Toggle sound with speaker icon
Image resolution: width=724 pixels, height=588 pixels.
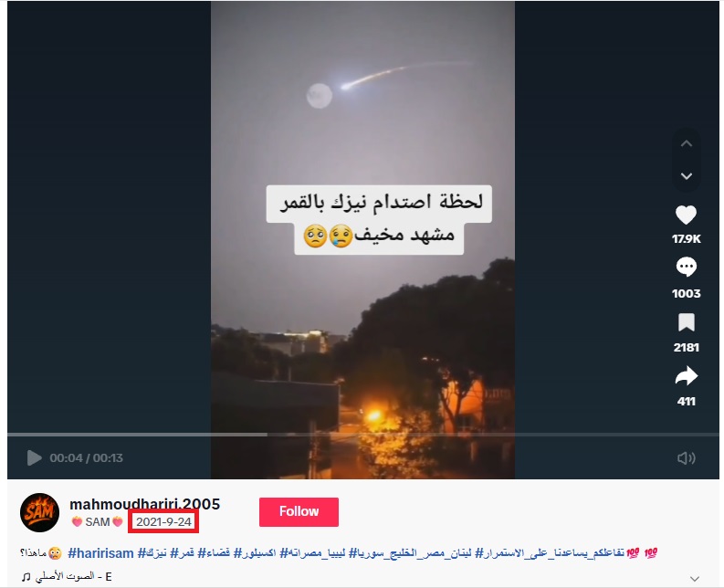tap(687, 457)
